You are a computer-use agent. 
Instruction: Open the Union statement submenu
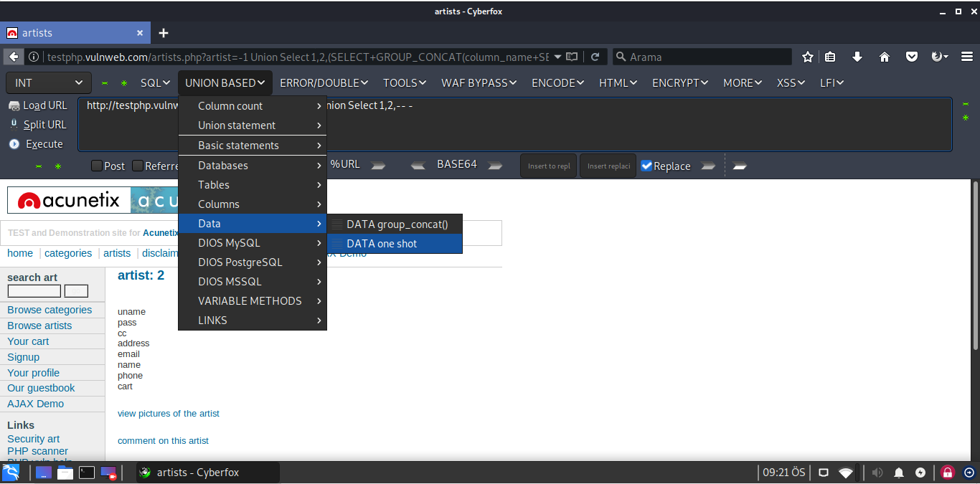click(253, 125)
